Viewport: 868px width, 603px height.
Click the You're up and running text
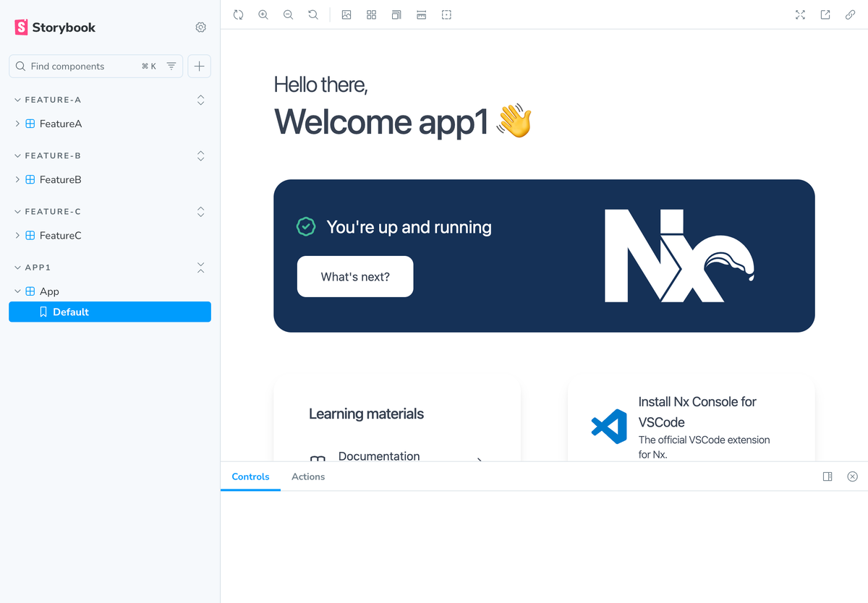point(409,227)
